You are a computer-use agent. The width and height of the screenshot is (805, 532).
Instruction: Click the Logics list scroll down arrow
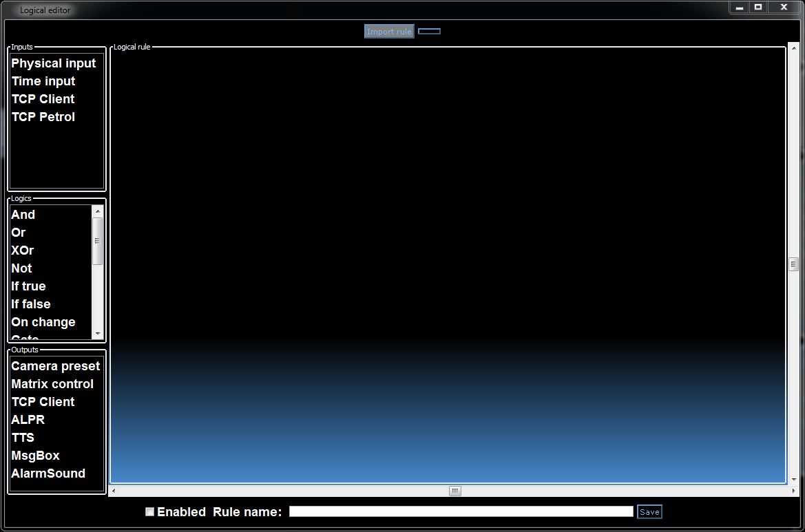pos(97,334)
